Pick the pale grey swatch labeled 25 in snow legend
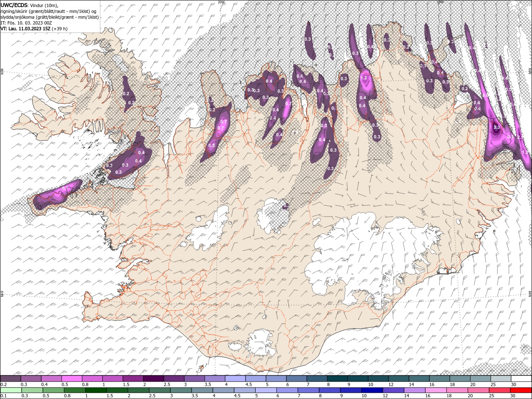The width and height of the screenshot is (532, 399). [x=501, y=379]
